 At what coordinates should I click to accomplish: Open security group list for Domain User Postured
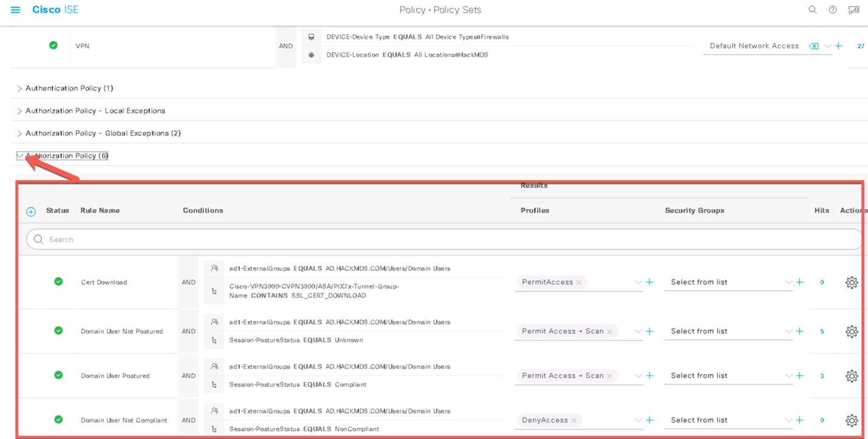tap(728, 375)
